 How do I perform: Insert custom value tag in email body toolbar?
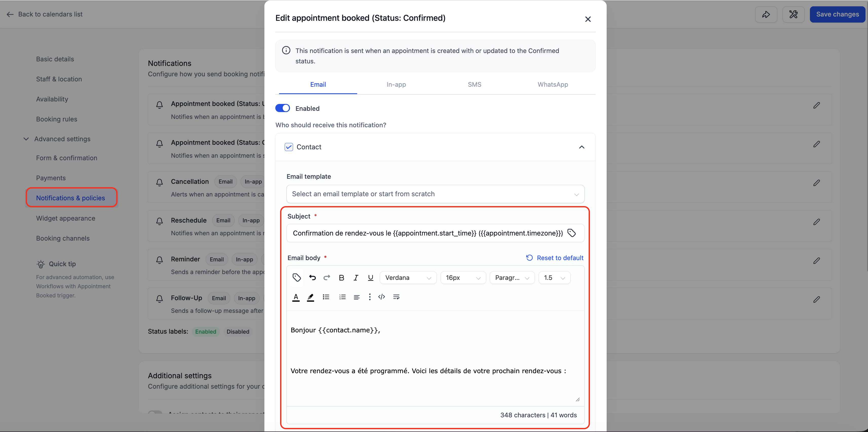coord(297,278)
